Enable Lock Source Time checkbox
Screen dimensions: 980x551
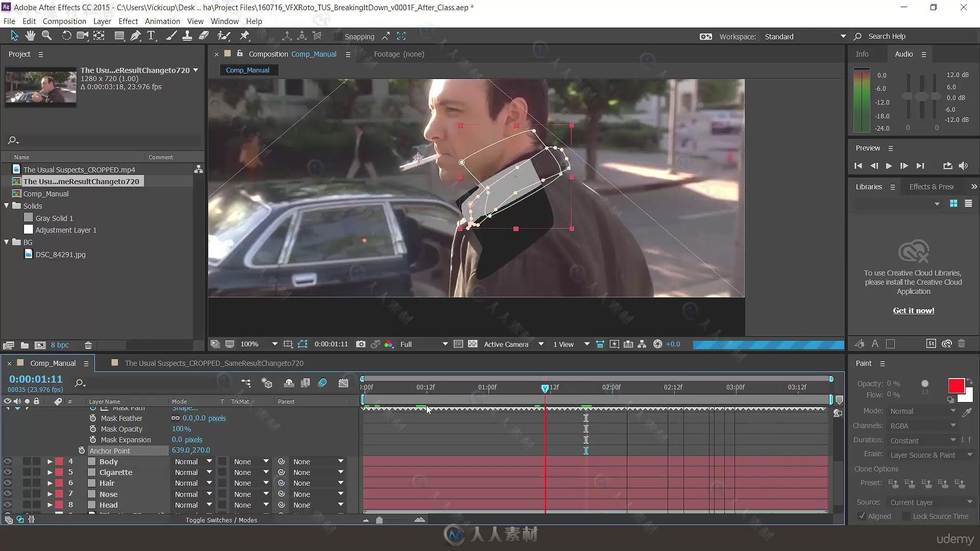(906, 516)
